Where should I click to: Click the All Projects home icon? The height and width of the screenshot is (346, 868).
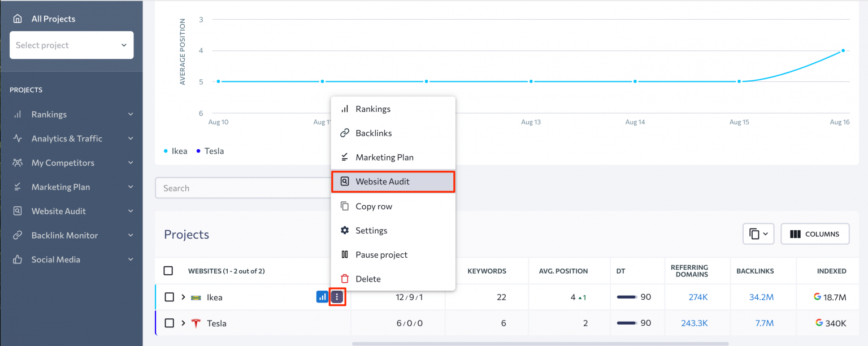pos(18,19)
